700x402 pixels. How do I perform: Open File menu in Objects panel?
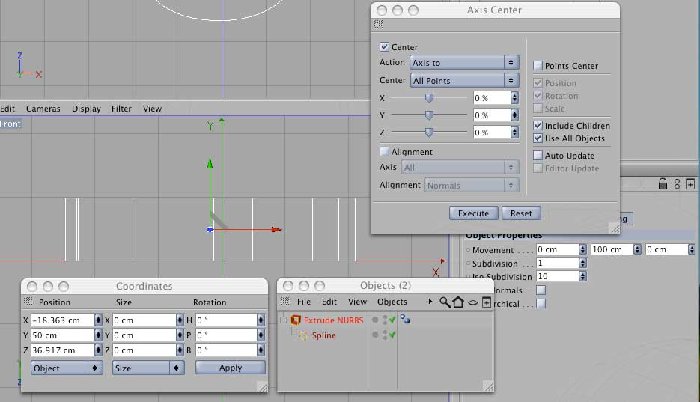[304, 302]
